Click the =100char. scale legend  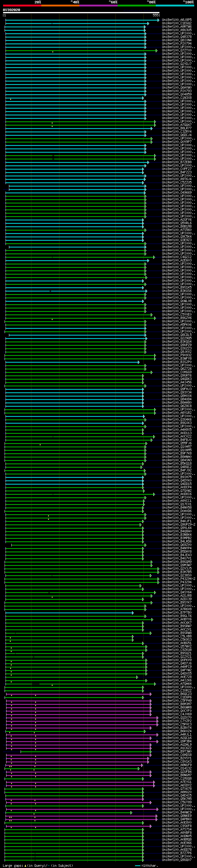click(x=147, y=865)
